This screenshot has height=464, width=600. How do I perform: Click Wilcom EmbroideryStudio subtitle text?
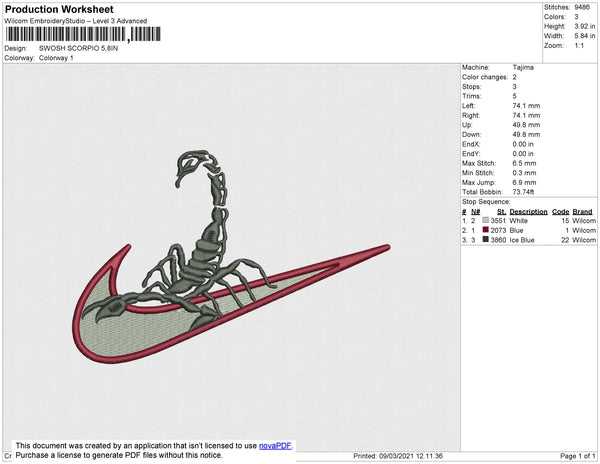76,21
